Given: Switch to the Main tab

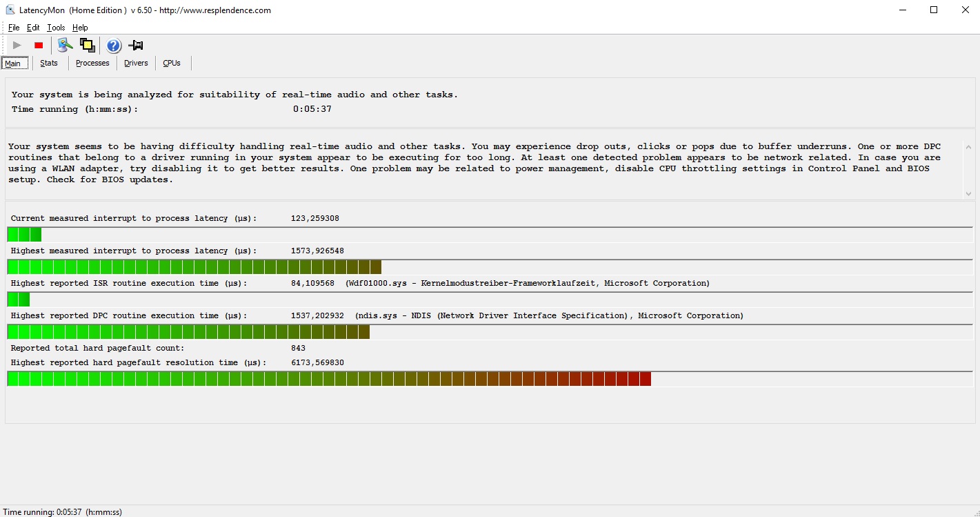Looking at the screenshot, I should click(14, 63).
